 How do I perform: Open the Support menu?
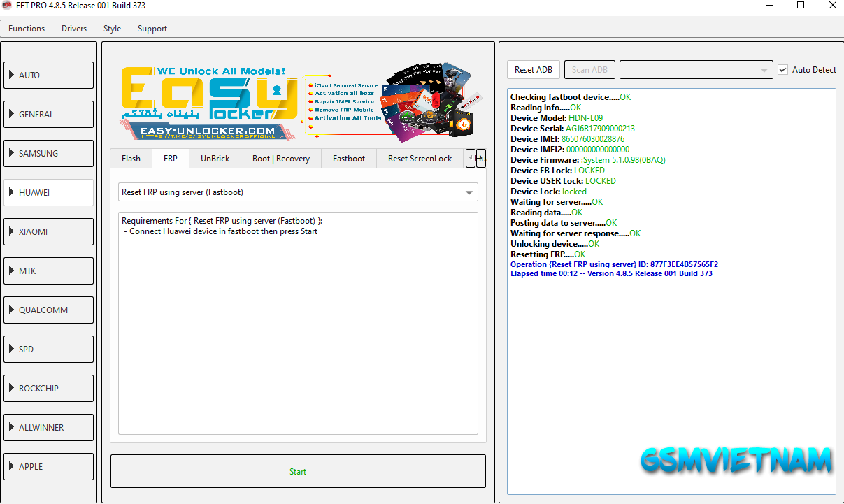(x=152, y=29)
